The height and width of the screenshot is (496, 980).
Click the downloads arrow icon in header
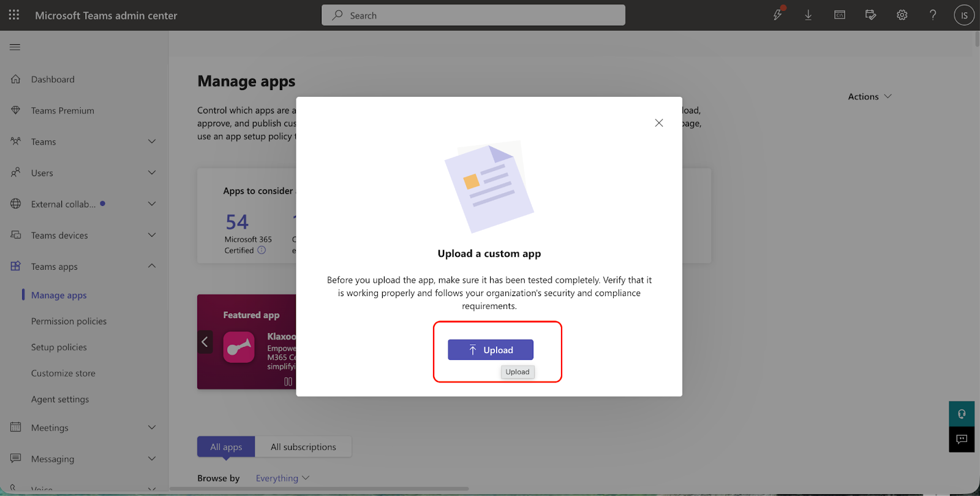point(809,15)
